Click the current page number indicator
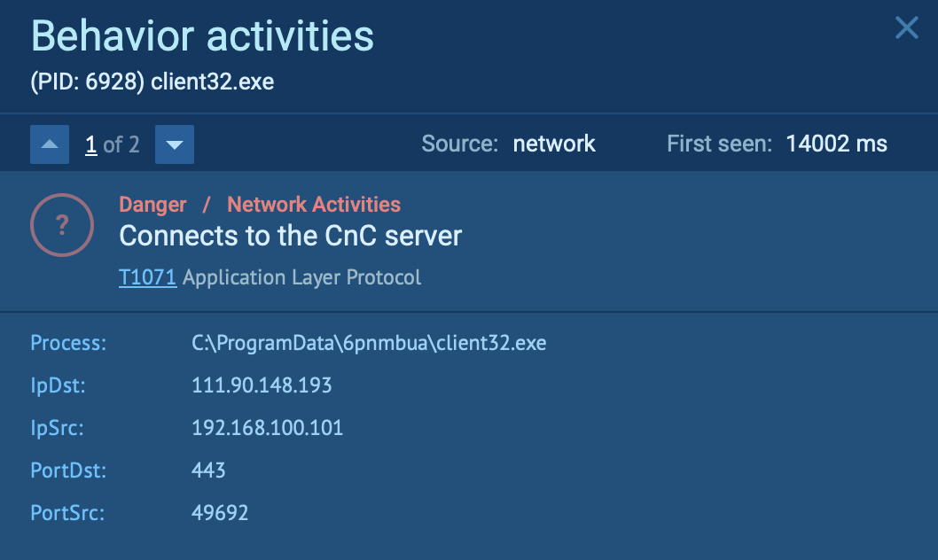This screenshot has width=938, height=560. point(90,144)
